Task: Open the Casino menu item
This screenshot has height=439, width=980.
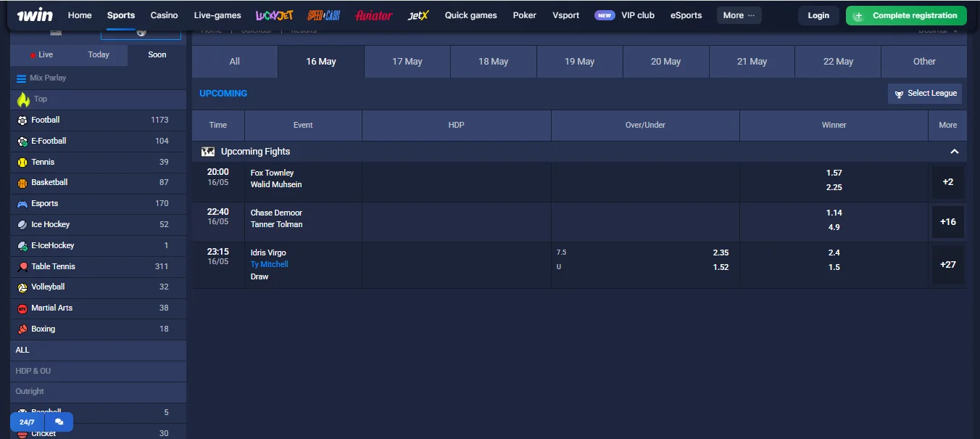Action: (165, 15)
